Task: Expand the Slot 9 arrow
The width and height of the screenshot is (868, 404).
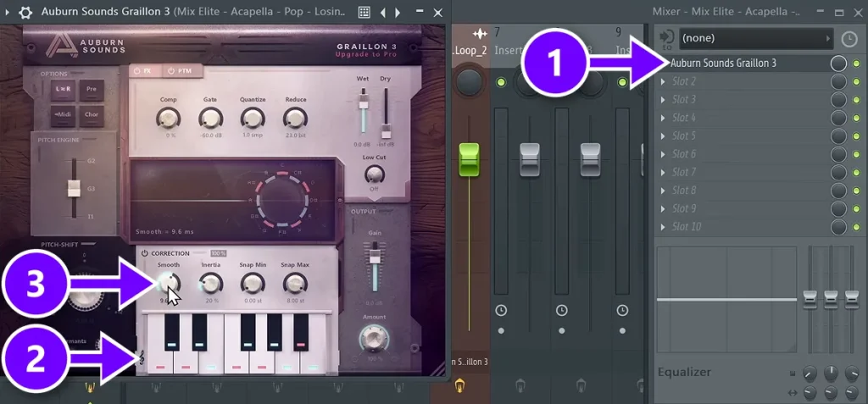Action: [x=663, y=208]
